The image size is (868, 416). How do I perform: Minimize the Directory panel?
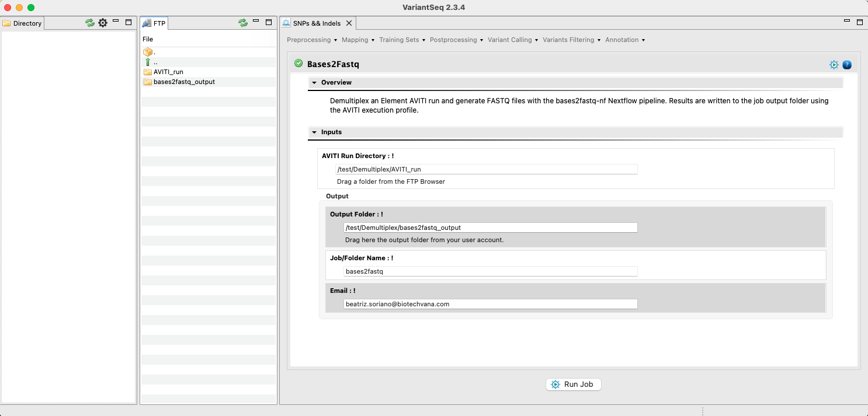(x=116, y=22)
